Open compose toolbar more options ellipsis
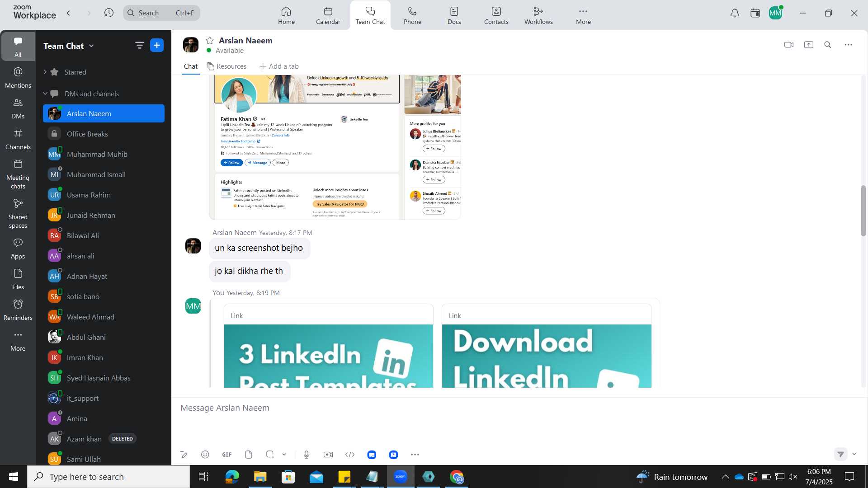 click(415, 455)
